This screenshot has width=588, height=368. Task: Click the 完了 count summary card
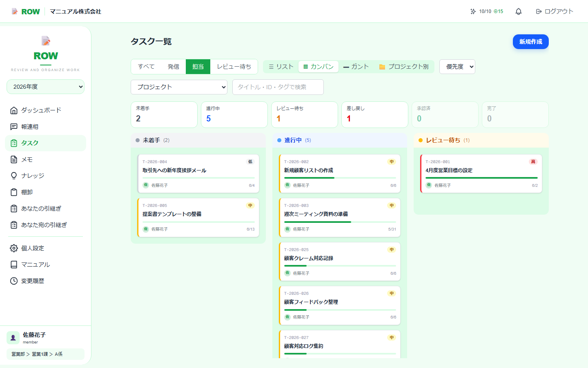pyautogui.click(x=515, y=114)
